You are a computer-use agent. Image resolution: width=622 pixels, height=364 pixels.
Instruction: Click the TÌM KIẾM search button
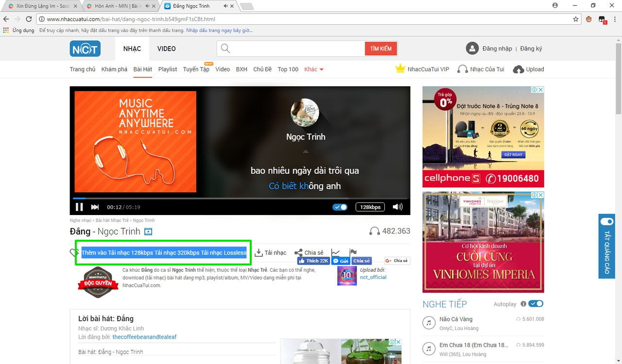coord(381,49)
